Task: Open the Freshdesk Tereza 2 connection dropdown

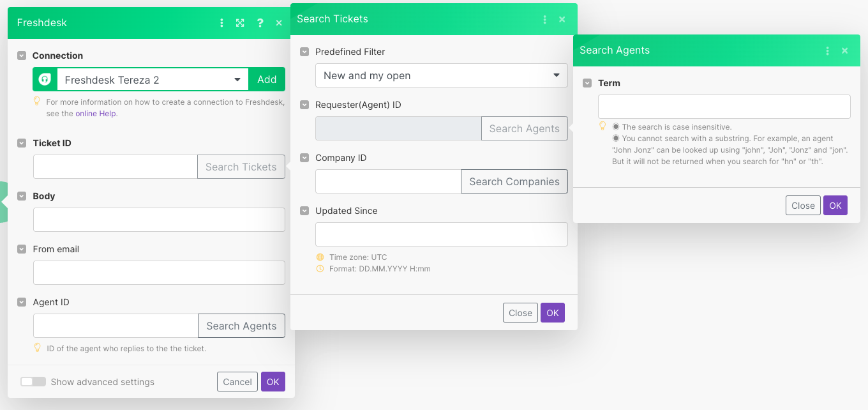Action: (237, 80)
